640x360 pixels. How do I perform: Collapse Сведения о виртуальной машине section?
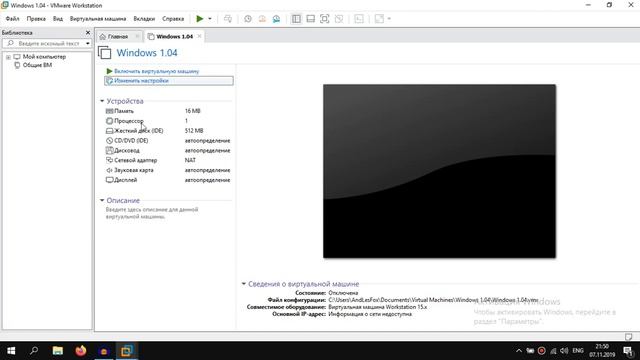coord(244,284)
